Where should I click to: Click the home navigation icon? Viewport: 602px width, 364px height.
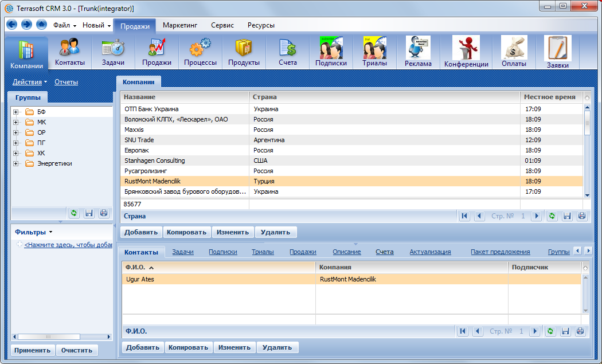41,25
